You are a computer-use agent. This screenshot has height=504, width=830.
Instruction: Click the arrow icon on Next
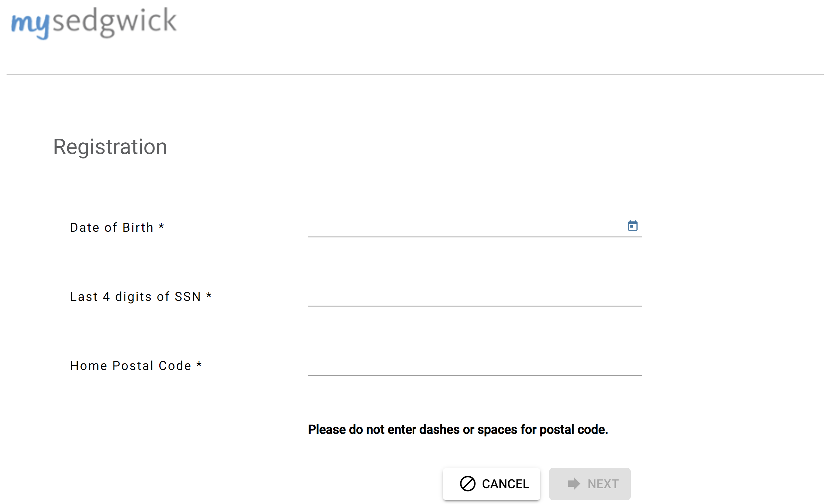(574, 483)
